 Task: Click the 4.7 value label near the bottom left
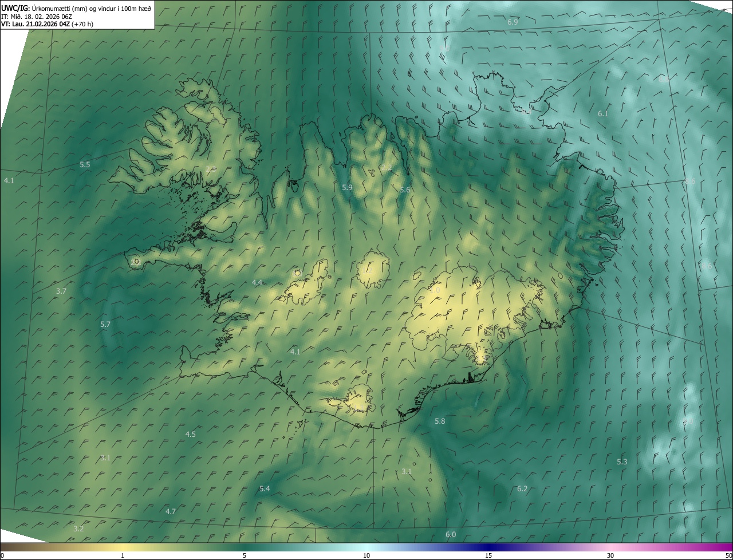pyautogui.click(x=171, y=512)
